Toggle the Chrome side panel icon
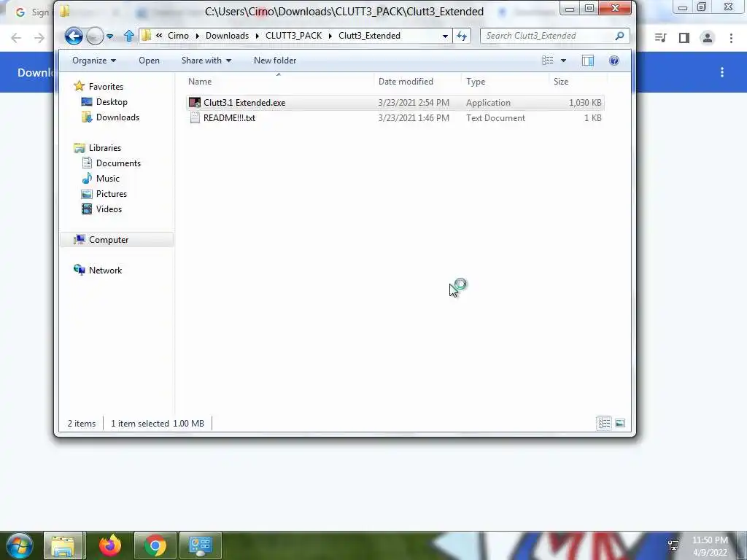The height and width of the screenshot is (560, 747). (x=684, y=38)
